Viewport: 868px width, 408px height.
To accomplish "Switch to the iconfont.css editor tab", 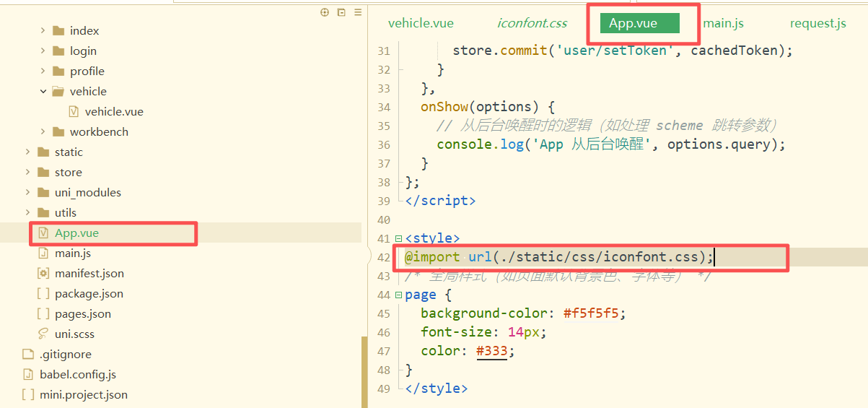I will pyautogui.click(x=532, y=23).
